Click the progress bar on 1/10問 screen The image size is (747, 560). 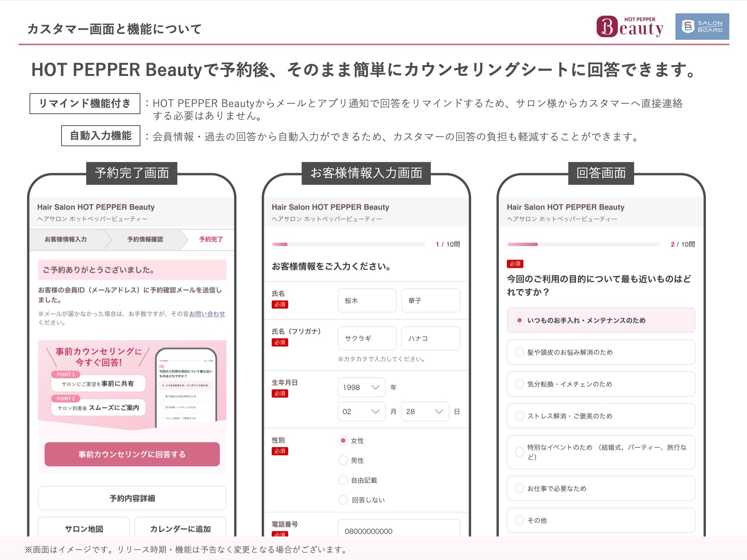[348, 244]
